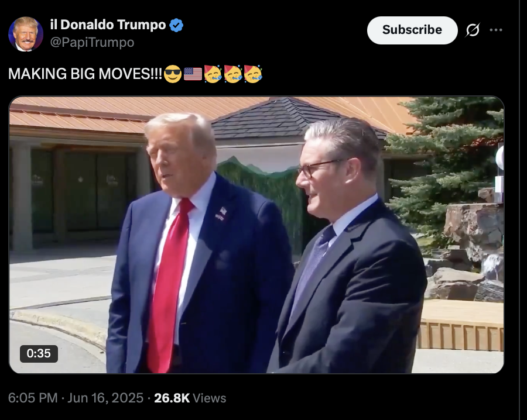Click the 0:35 video duration badge

[39, 353]
